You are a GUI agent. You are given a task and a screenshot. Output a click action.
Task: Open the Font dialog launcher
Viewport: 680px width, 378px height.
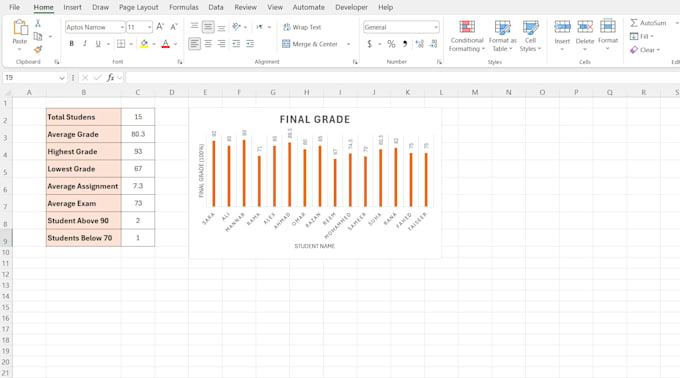(180, 62)
